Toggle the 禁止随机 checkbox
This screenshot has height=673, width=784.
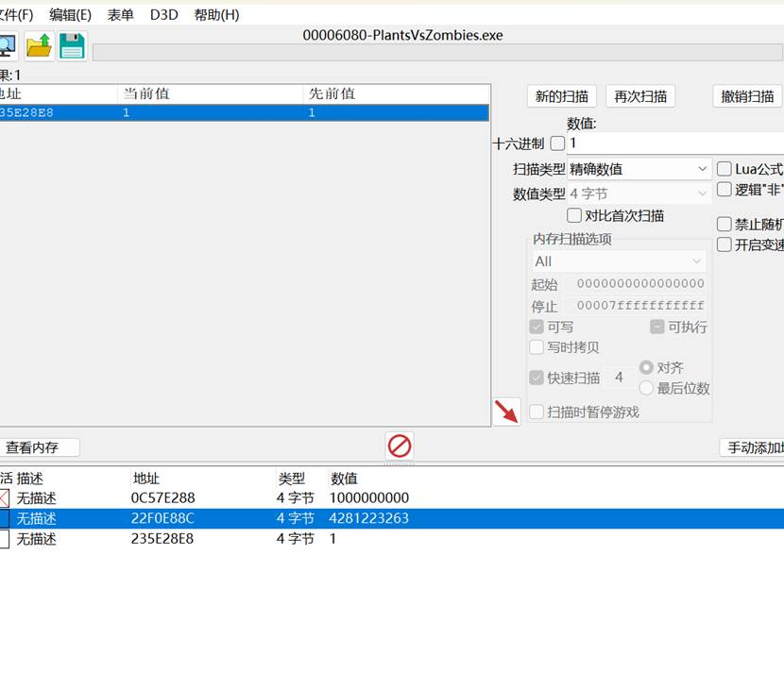(724, 224)
